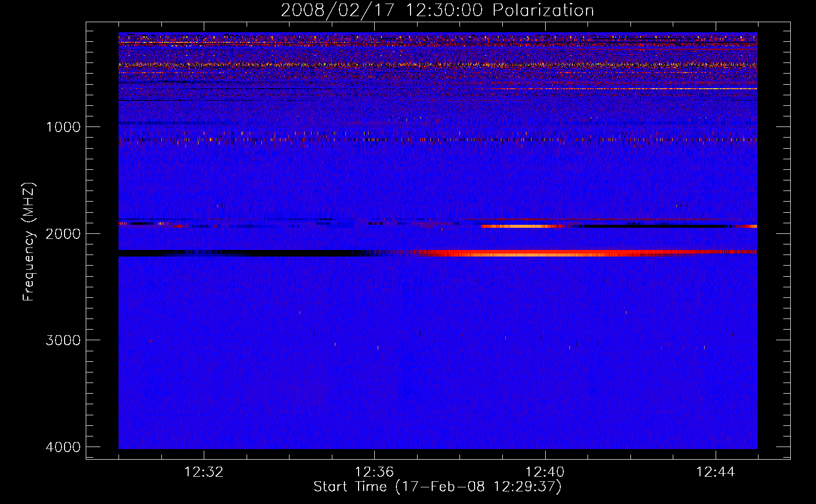Viewport: 816px width, 504px height.
Task: Click the 'Frequency (MHZ)' y-axis label
Action: (29, 242)
